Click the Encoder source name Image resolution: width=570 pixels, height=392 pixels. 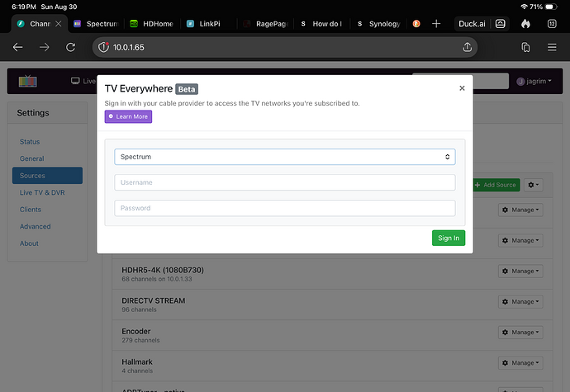click(x=136, y=331)
